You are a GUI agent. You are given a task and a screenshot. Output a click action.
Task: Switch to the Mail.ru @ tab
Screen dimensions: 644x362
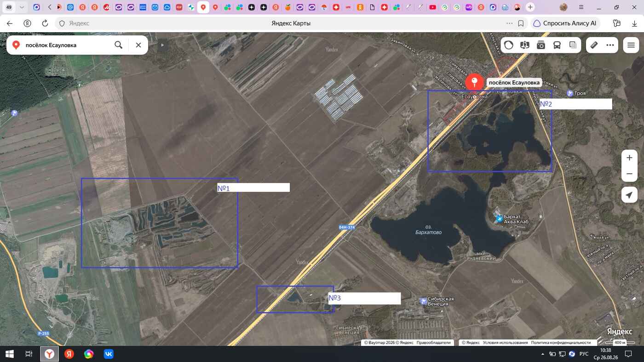(70, 7)
